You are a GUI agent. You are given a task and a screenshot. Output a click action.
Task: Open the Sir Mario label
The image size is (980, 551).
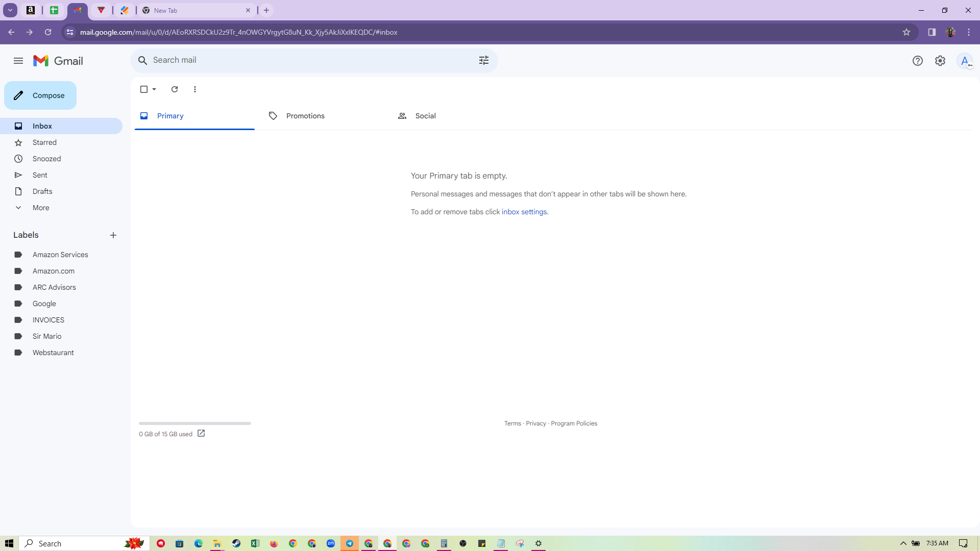[x=61, y=336]
